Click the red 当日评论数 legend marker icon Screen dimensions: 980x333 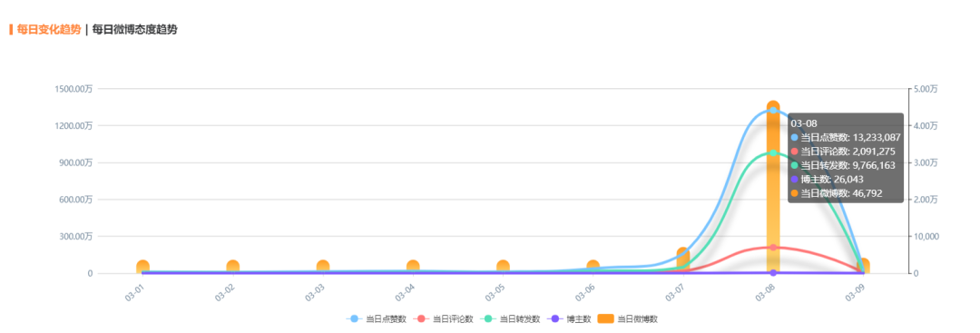(422, 318)
